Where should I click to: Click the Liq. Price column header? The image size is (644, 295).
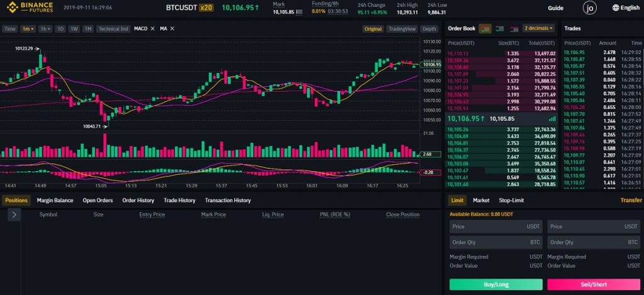273,214
